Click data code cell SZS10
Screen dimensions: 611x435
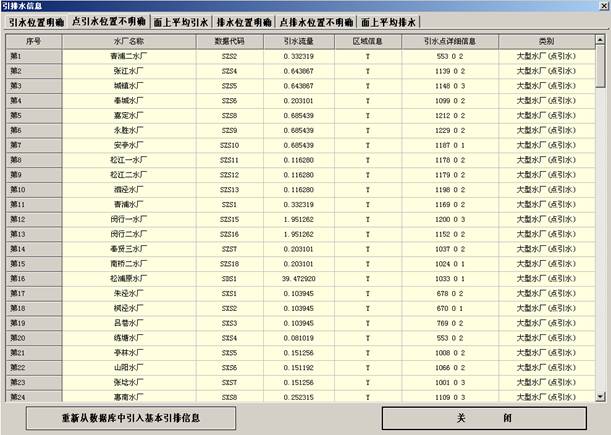[x=229, y=145]
